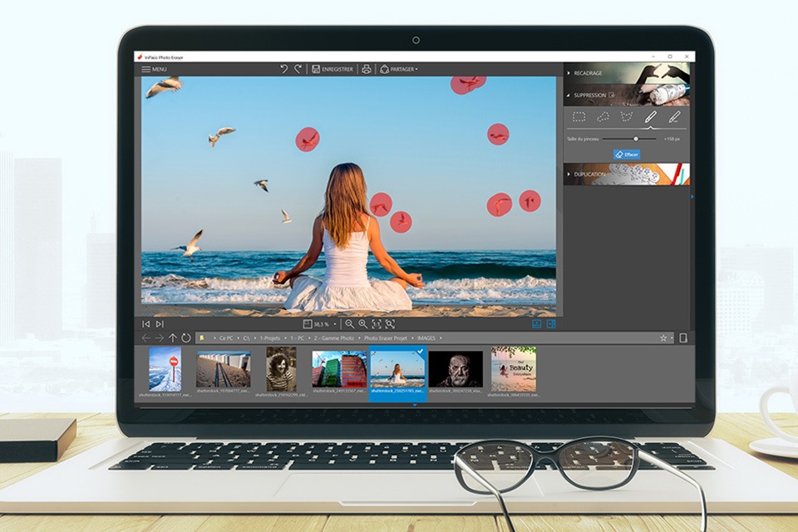Select the lasso selection tool
Screen dimensions: 798x532
click(x=603, y=116)
